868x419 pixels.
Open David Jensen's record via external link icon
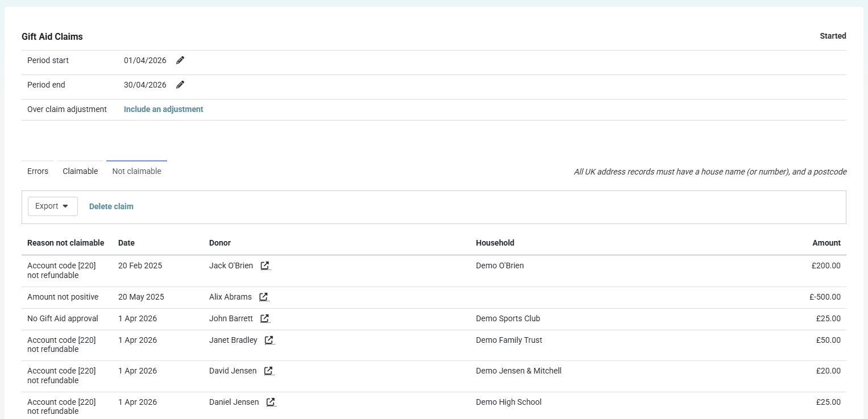tap(268, 371)
